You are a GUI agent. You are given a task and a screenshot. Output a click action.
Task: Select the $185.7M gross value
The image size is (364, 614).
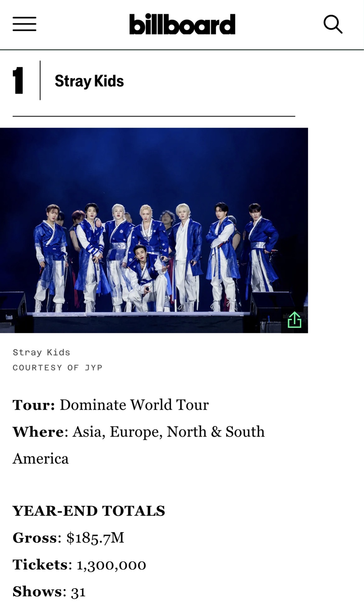tap(95, 538)
